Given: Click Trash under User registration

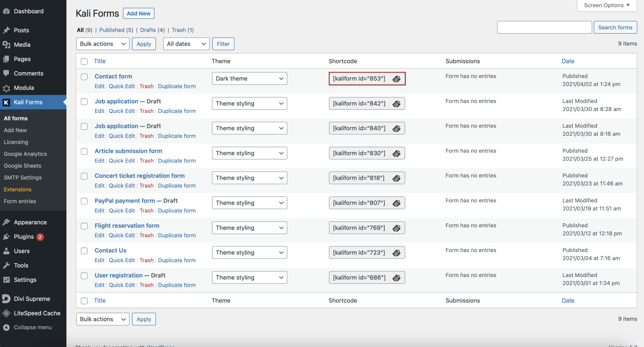Looking at the screenshot, I should click(147, 285).
